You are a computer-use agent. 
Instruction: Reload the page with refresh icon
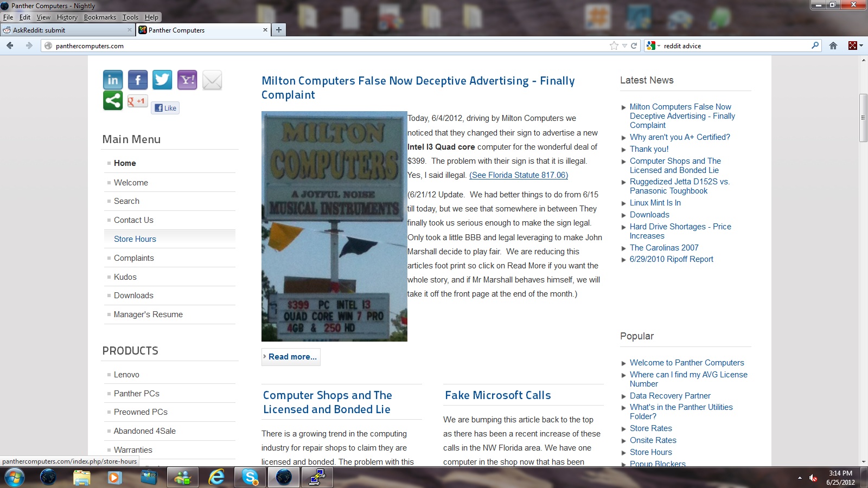click(x=634, y=46)
